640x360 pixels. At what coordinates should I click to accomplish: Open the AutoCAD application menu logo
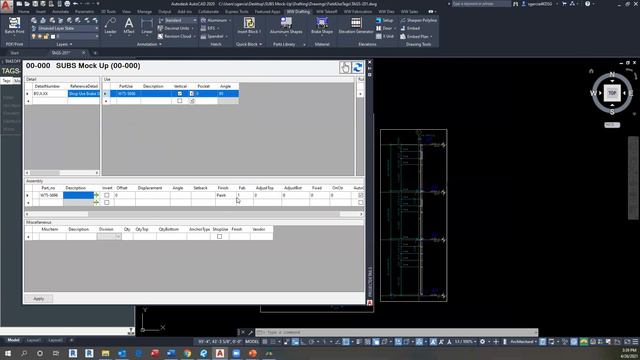[x=6, y=5]
